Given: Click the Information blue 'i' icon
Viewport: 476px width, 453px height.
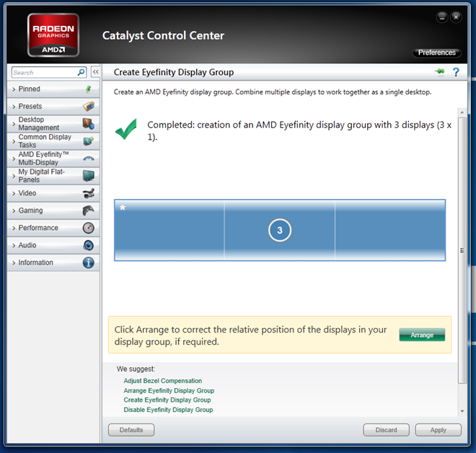Looking at the screenshot, I should (88, 263).
